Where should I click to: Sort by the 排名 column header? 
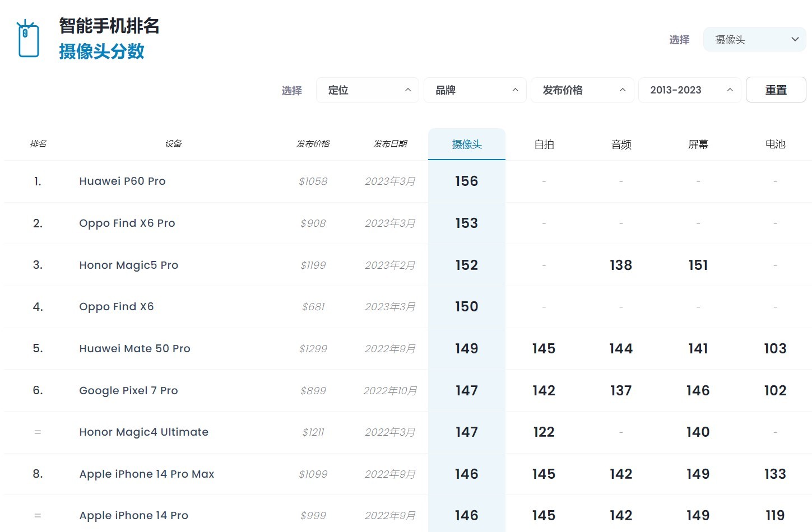click(x=38, y=144)
